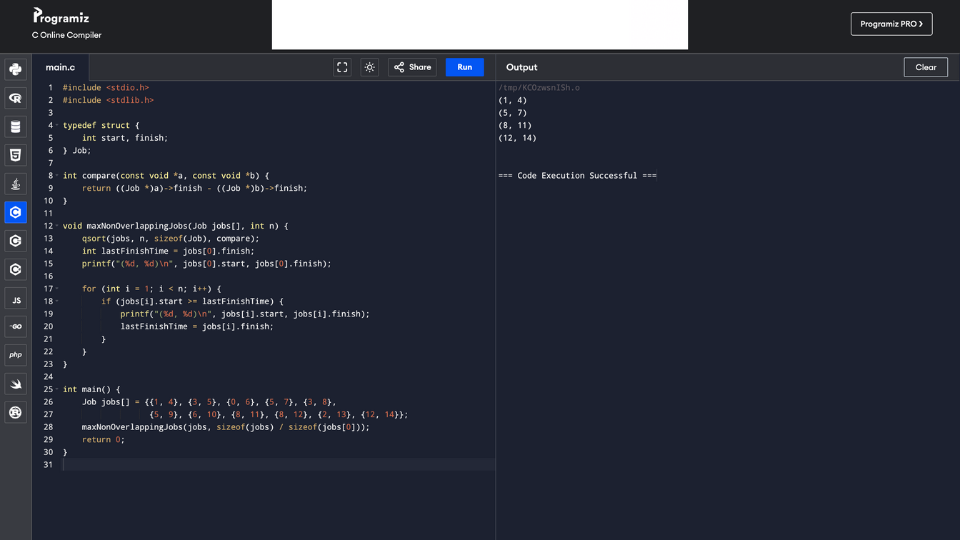Switch to the Swift compiler icon
This screenshot has width=960, height=540.
[15, 384]
